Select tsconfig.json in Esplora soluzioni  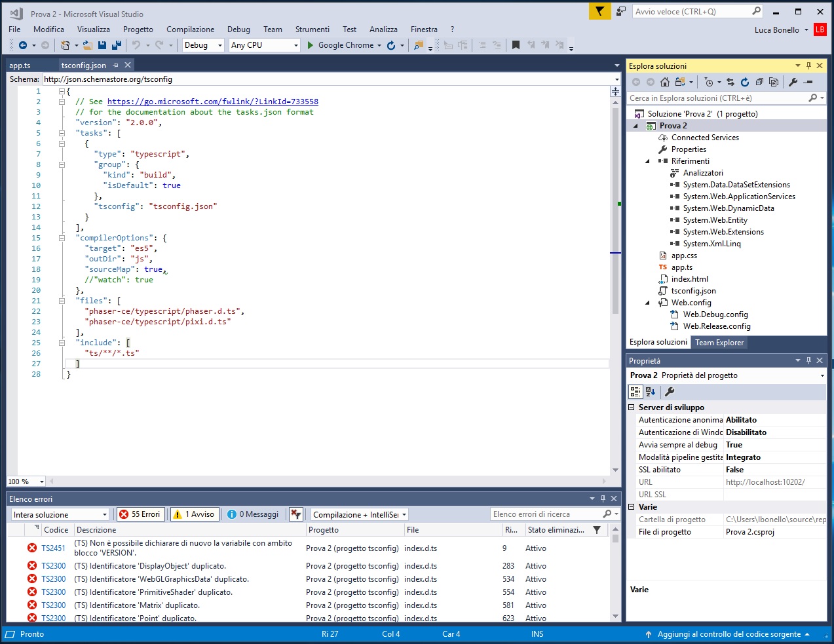693,291
